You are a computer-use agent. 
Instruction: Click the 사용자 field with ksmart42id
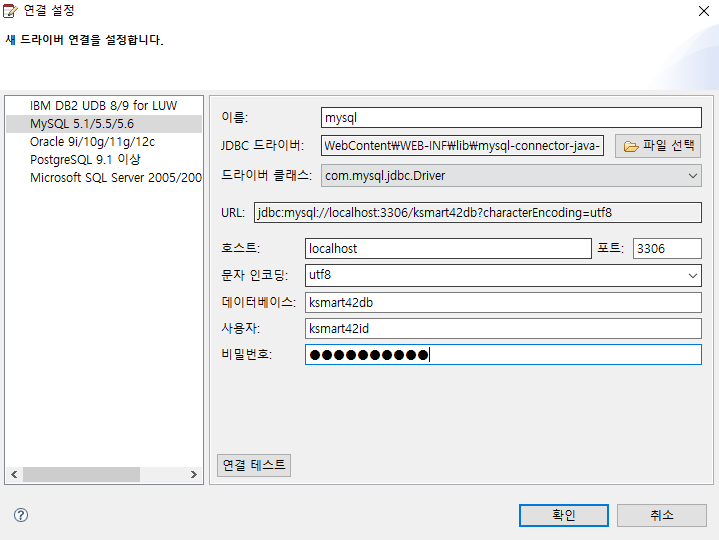coord(503,329)
